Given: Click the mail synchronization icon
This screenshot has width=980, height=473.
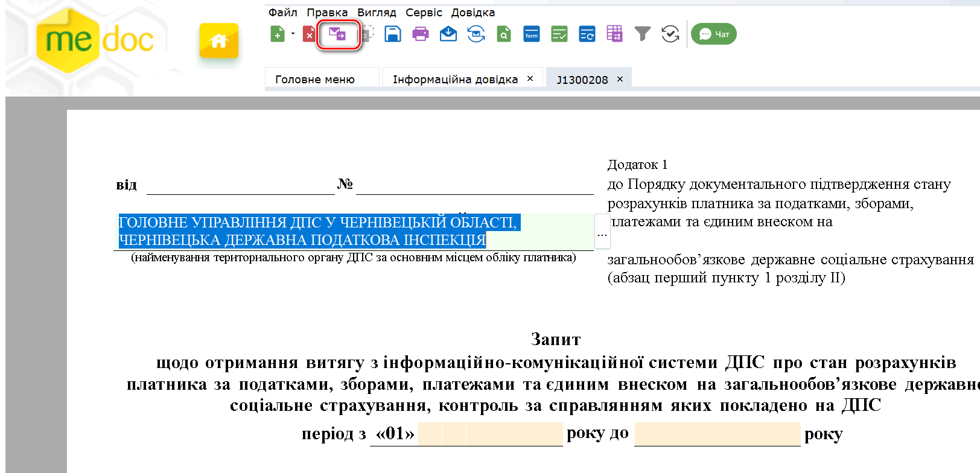Looking at the screenshot, I should [x=476, y=34].
